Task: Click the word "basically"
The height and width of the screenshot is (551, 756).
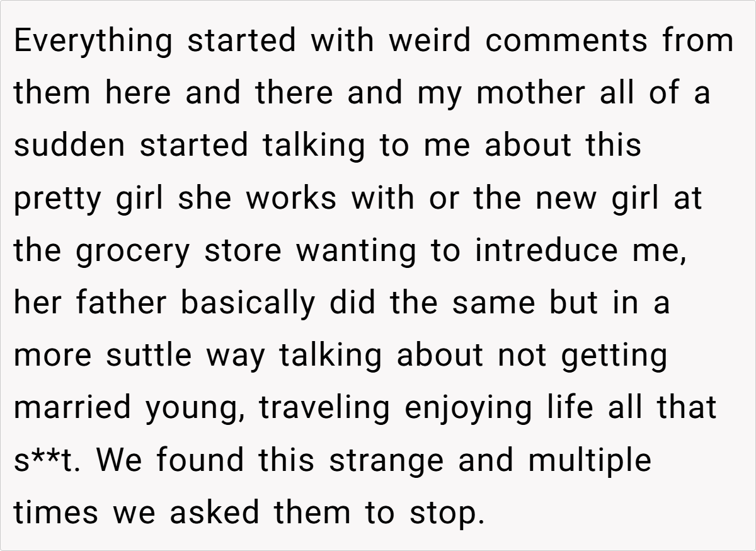Action: coord(247,304)
